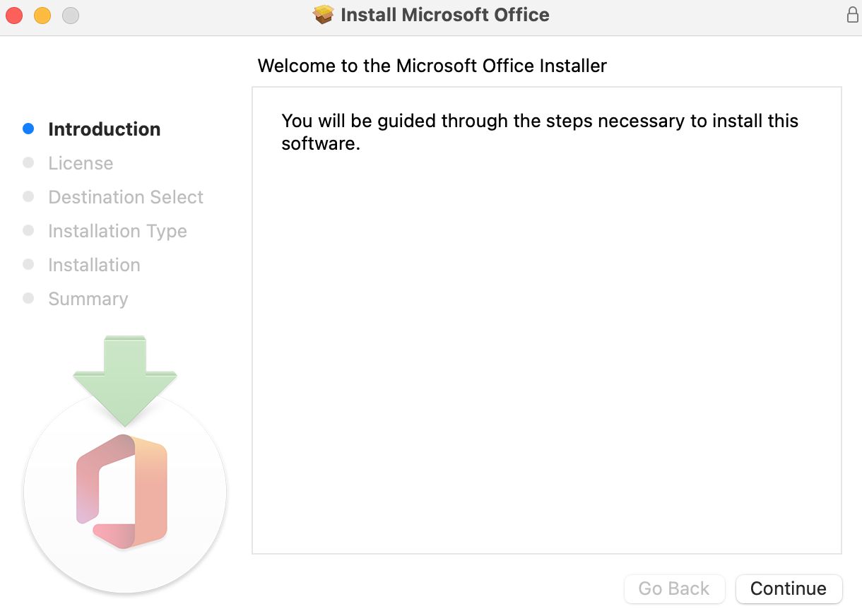This screenshot has height=616, width=862.
Task: Click the Microsoft Office logo
Action: click(x=122, y=492)
